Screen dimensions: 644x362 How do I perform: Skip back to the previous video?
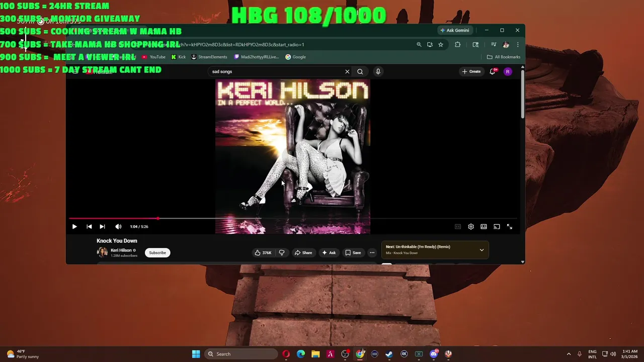pyautogui.click(x=89, y=227)
